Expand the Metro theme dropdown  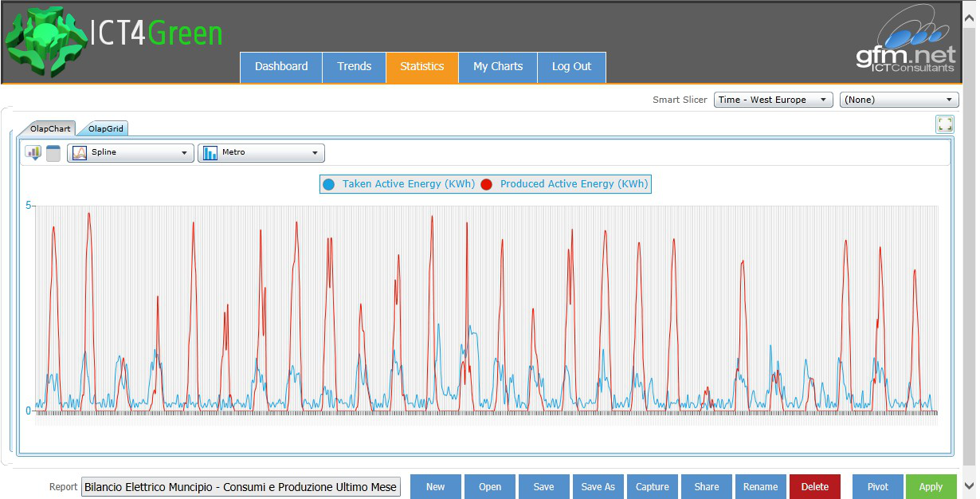click(315, 153)
